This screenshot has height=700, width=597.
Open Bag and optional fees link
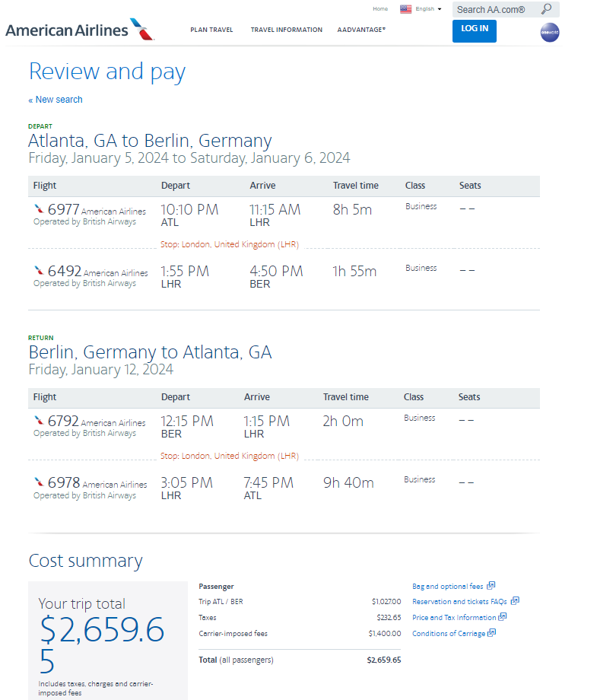pos(447,586)
